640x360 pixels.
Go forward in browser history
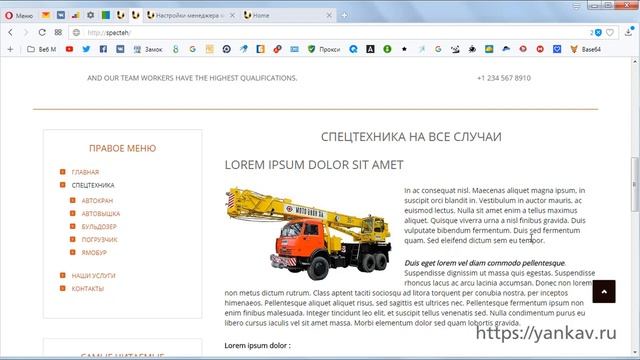[x=26, y=32]
